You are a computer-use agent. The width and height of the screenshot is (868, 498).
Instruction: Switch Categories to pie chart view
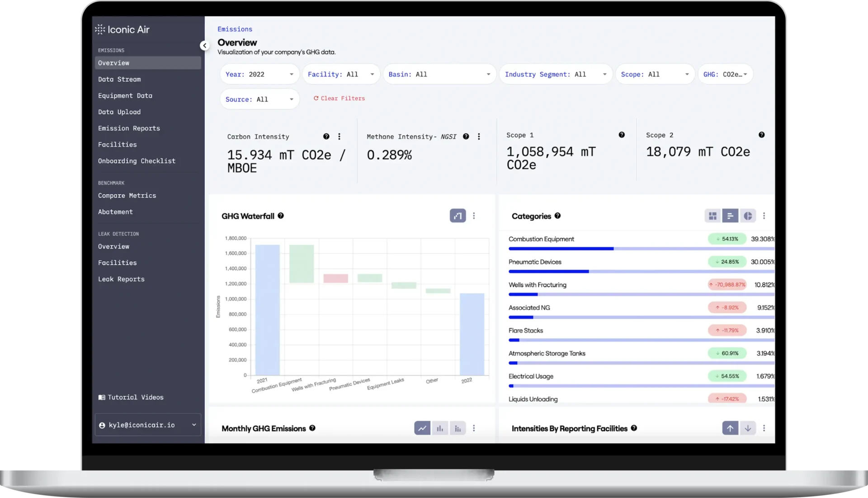748,216
